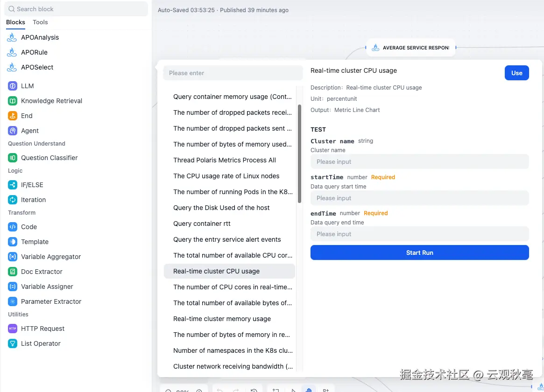The height and width of the screenshot is (392, 544).
Task: Click the List Operator icon
Action: 13,343
